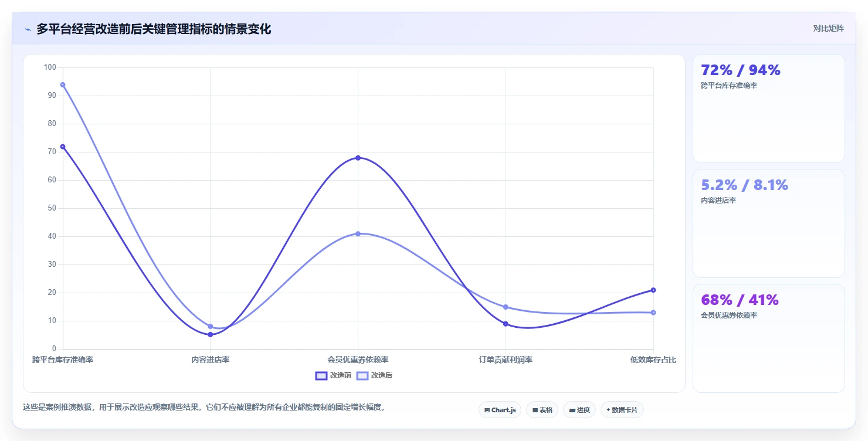Click the 改造前 data point at 会员优惠券依赖率

358,158
